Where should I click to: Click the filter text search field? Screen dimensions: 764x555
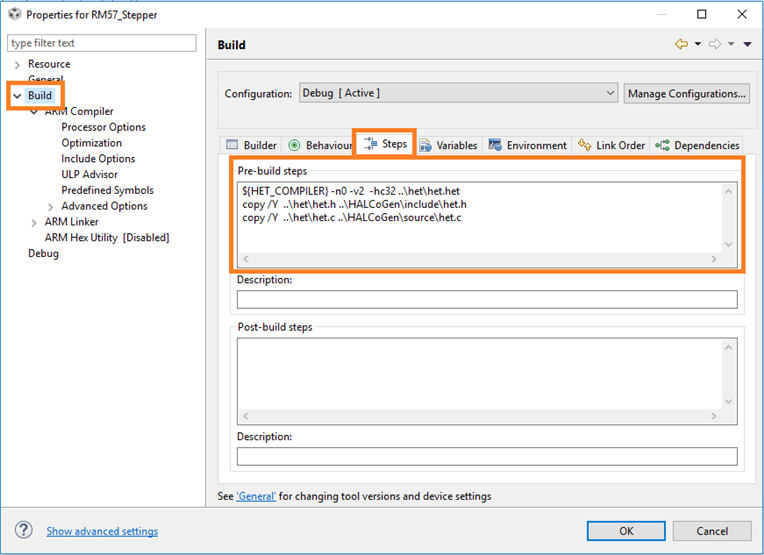tap(102, 43)
